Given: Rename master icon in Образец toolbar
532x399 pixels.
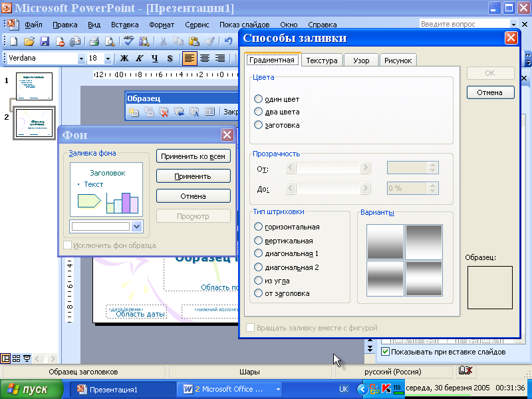Looking at the screenshot, I should [x=194, y=112].
